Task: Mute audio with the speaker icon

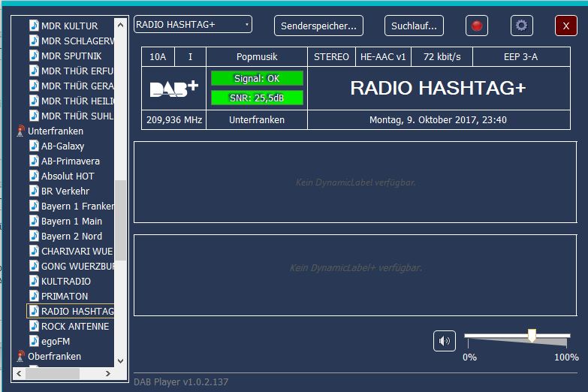Action: pos(445,341)
